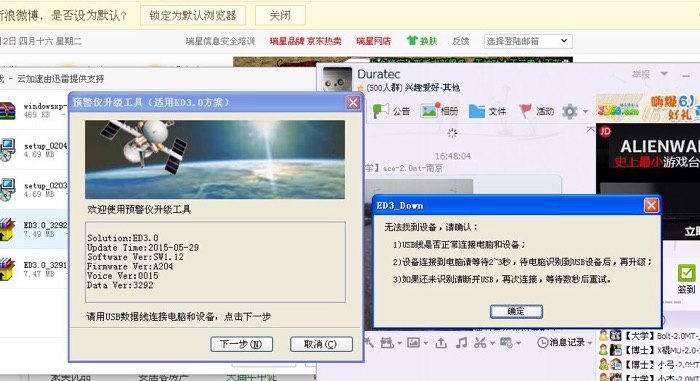The width and height of the screenshot is (700, 381).
Task: Collapse the ad panel with the up chevron
Action: pyautogui.click(x=591, y=130)
